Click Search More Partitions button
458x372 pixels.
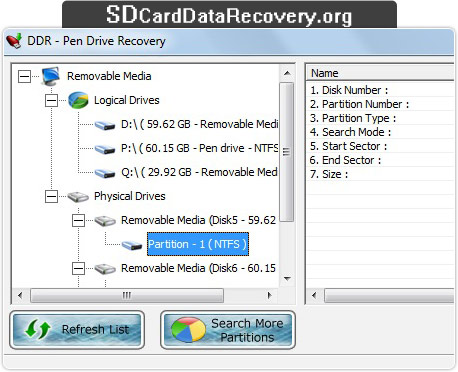(x=228, y=330)
